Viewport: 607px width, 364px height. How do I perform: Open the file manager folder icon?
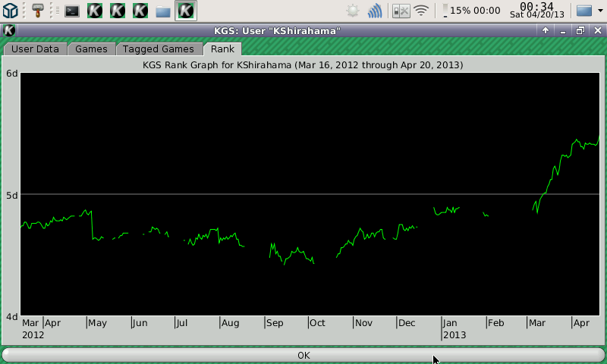pos(163,11)
